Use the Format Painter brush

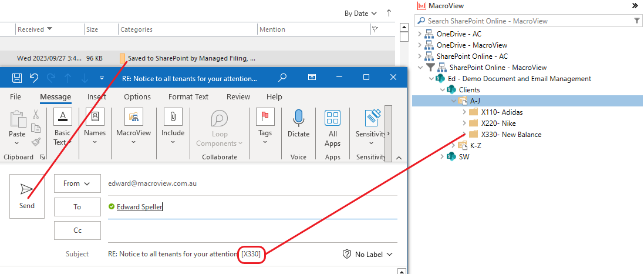tap(36, 142)
